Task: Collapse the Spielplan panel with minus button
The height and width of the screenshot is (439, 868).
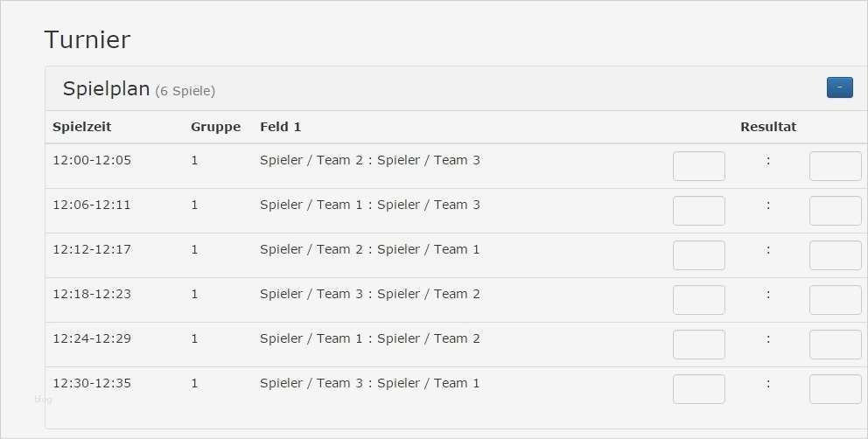Action: [839, 87]
